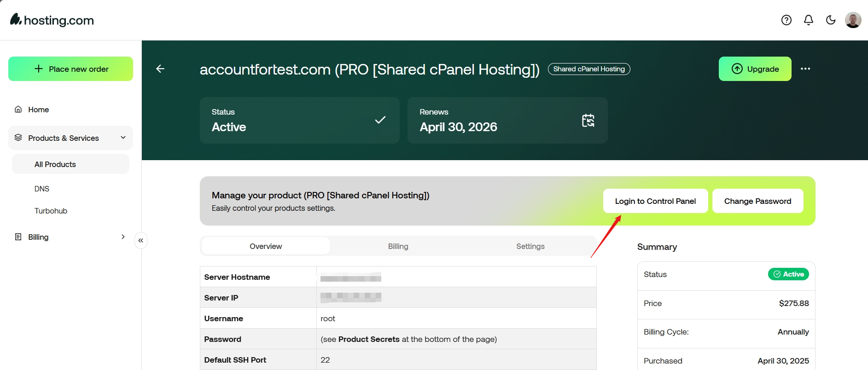
Task: Click the Products & Services layers icon
Action: point(18,138)
